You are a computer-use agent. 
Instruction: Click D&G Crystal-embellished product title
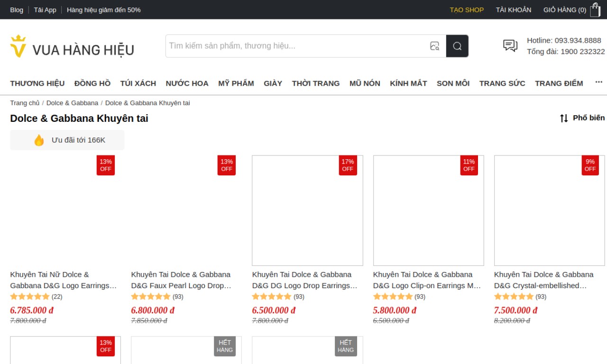tap(544, 280)
